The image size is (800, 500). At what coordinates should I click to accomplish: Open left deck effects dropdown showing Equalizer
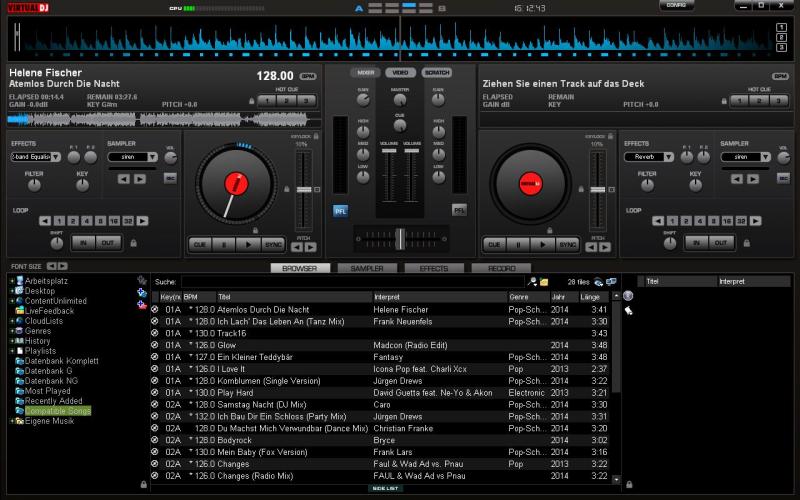coord(36,157)
